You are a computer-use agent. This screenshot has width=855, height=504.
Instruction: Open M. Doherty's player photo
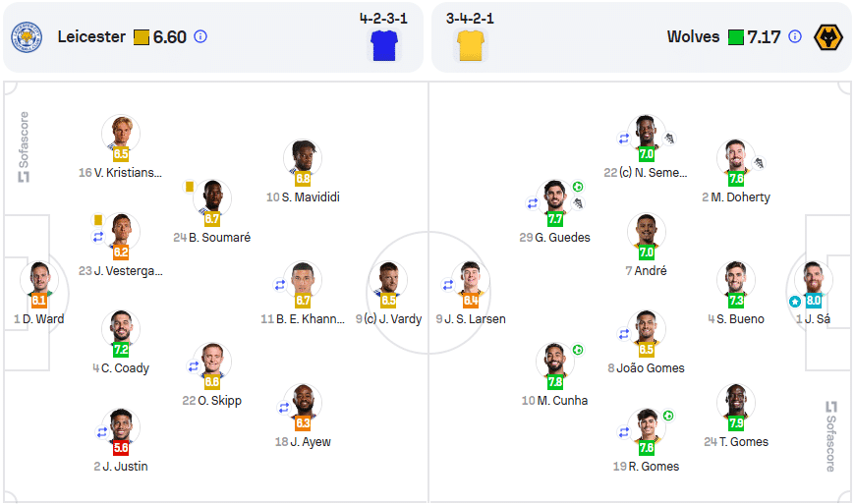click(x=736, y=157)
